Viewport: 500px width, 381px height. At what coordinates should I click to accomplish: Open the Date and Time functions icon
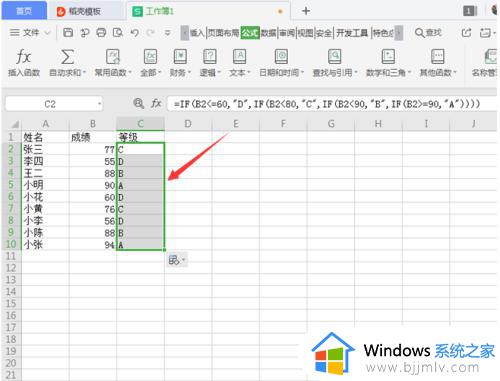[x=281, y=57]
